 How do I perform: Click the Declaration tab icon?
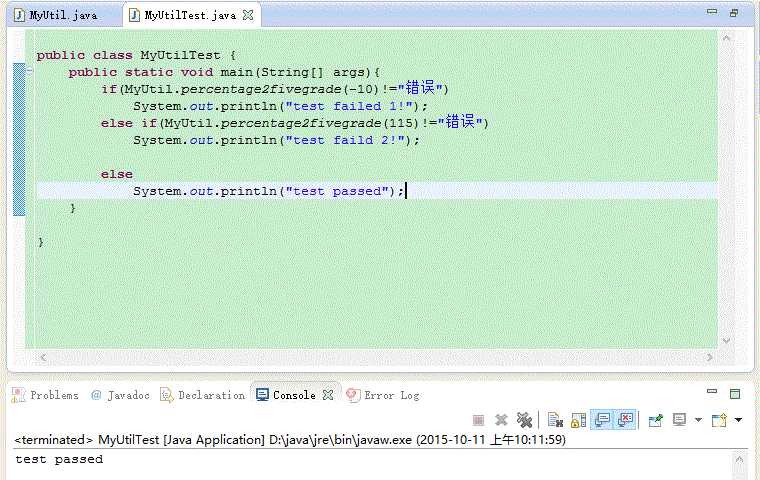[166, 395]
